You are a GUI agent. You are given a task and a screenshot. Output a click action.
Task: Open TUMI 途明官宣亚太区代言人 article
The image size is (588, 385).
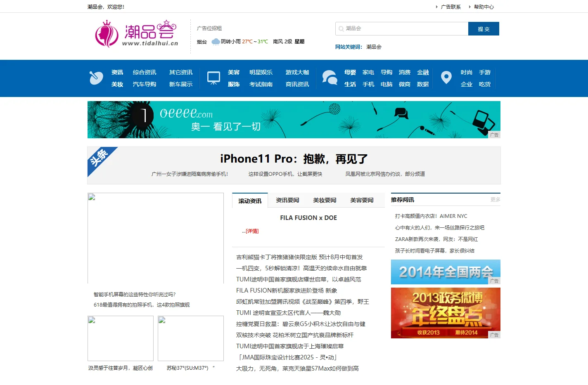[x=288, y=313]
